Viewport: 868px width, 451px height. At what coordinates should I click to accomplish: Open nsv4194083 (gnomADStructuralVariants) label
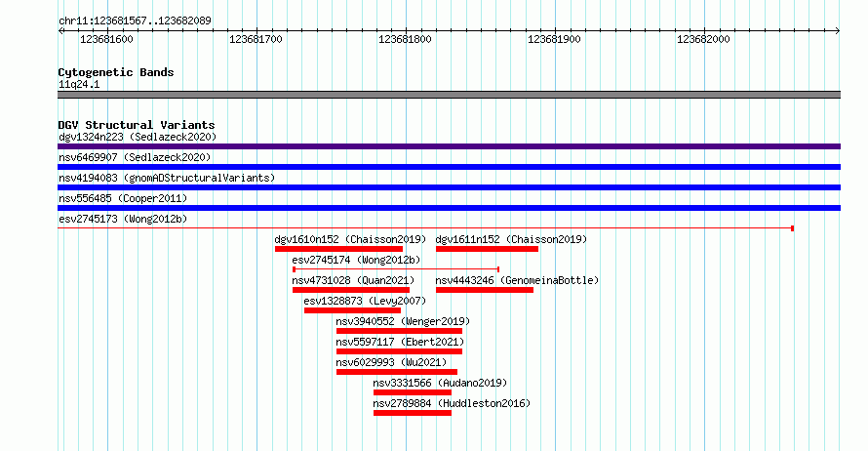[167, 178]
